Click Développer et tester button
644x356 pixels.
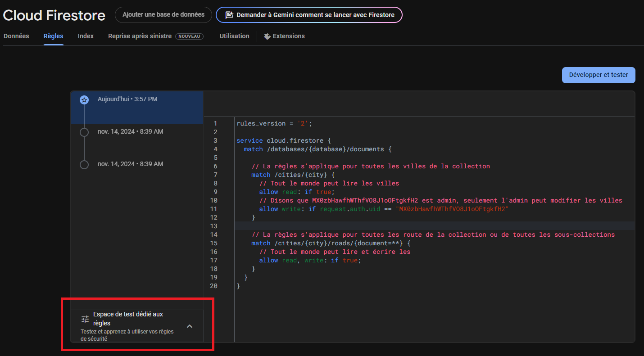[599, 75]
